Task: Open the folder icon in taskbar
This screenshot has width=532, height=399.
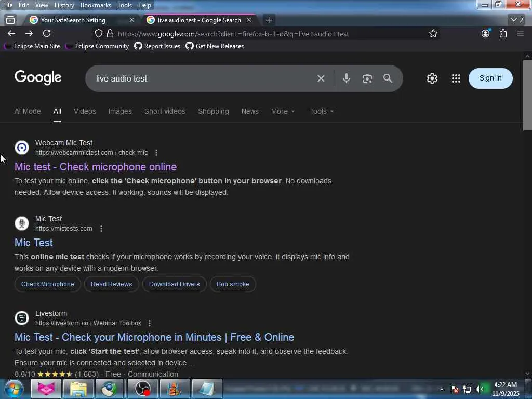Action: (78, 389)
